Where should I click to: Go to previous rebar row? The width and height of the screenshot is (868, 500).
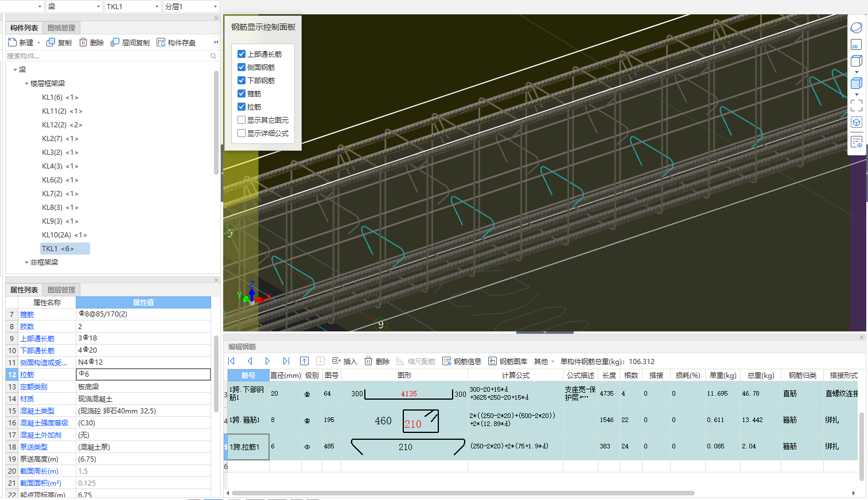(250, 361)
